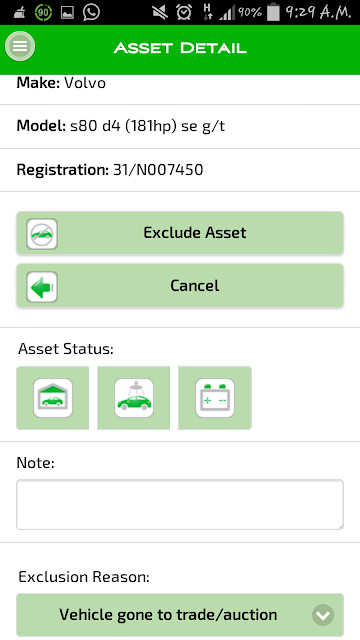360x640 pixels.
Task: Tap the Asset Detail header title
Action: point(180,48)
